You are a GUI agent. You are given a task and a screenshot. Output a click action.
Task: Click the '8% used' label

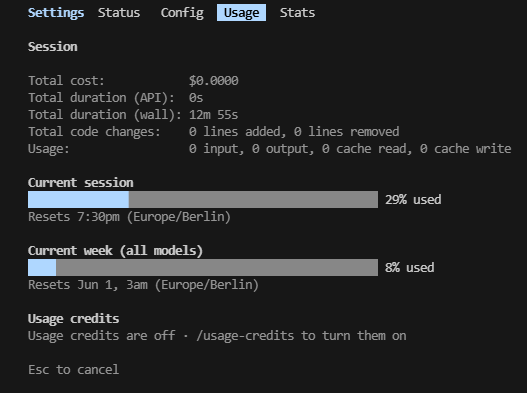[410, 268]
